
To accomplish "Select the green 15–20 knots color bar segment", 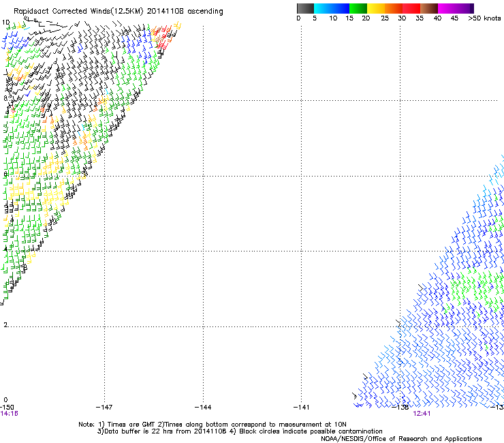I will [x=358, y=8].
